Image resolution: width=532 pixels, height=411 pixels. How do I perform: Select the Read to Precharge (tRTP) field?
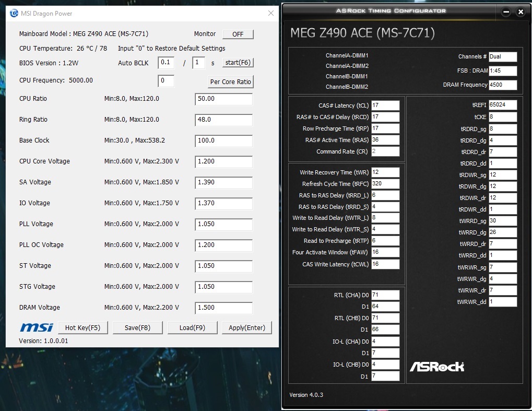[385, 241]
